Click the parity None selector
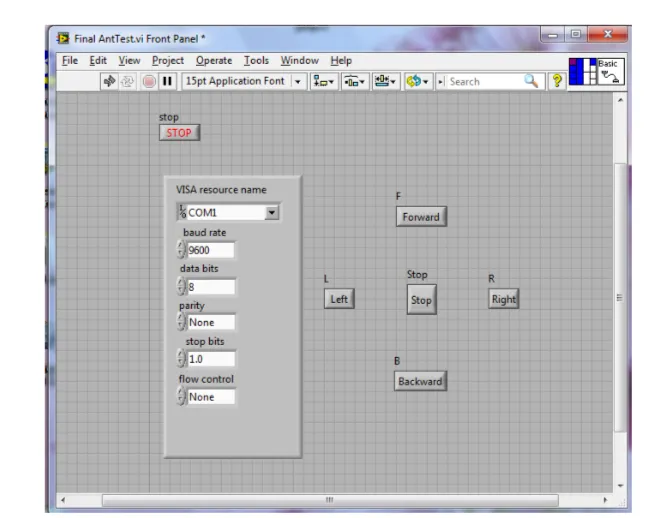 pyautogui.click(x=211, y=323)
